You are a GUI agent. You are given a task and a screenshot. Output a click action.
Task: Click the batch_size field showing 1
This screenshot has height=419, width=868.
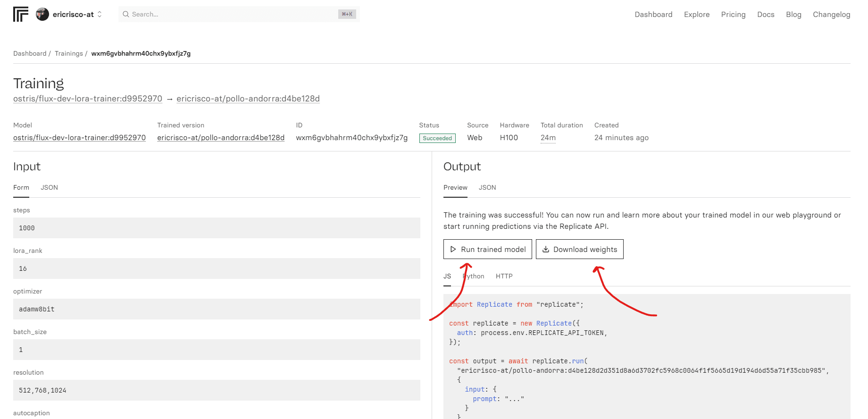tap(217, 350)
